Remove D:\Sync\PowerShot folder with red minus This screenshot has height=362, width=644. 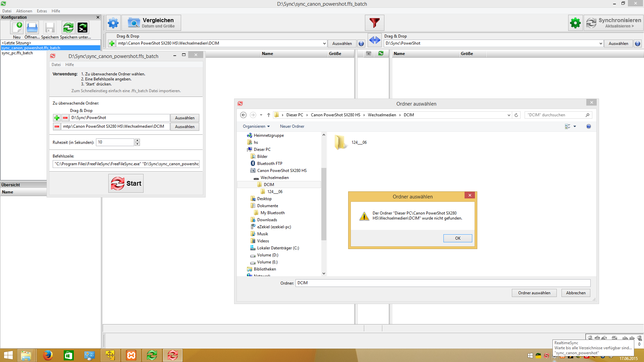pos(65,118)
